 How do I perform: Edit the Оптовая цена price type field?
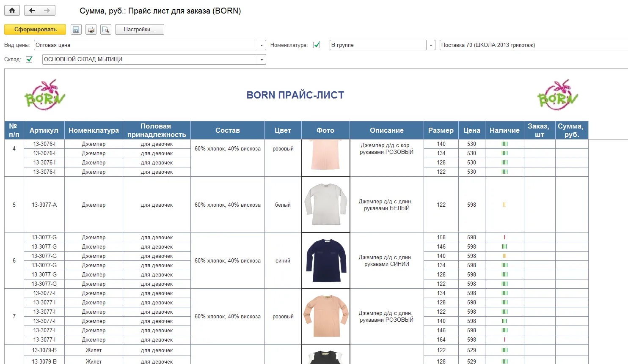click(x=146, y=45)
